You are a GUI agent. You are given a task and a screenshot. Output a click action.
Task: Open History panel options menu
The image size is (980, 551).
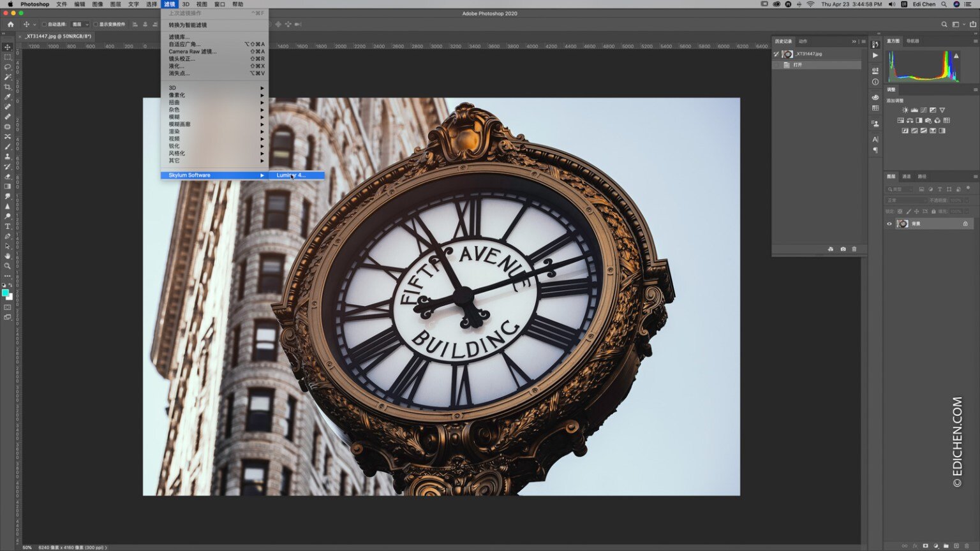[x=863, y=41]
